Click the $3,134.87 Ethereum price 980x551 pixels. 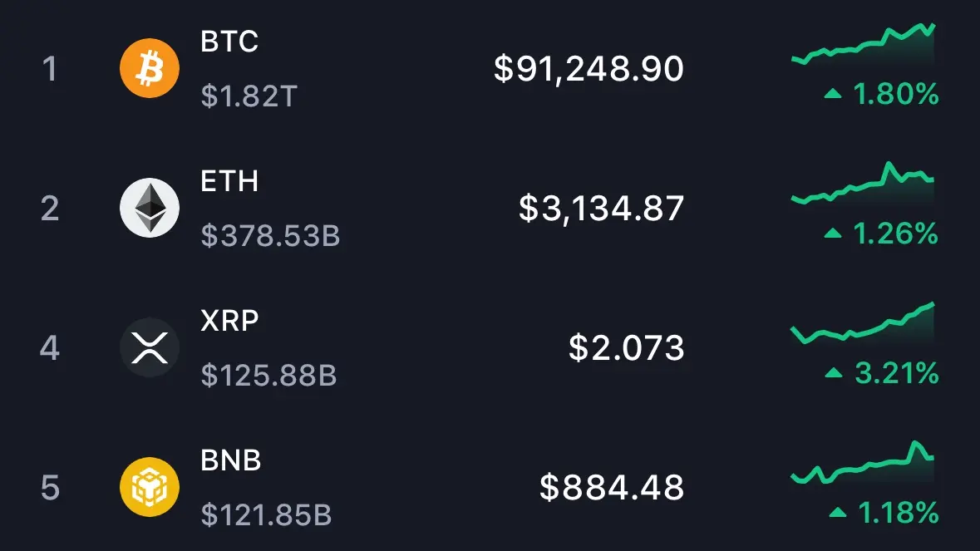click(601, 209)
